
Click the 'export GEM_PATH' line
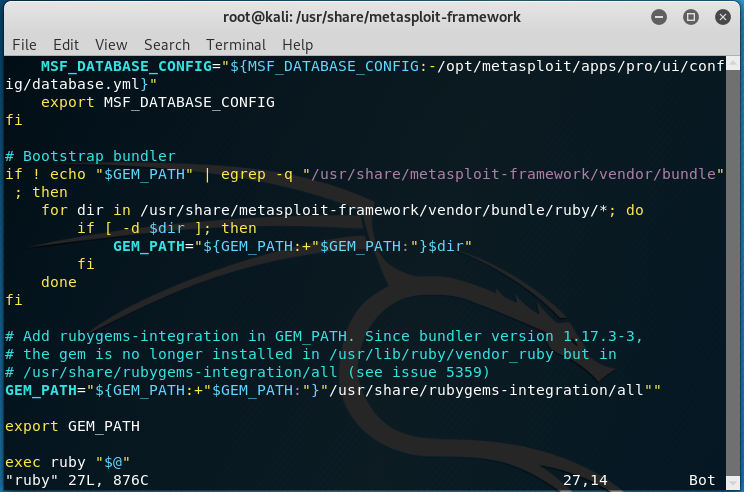(73, 426)
